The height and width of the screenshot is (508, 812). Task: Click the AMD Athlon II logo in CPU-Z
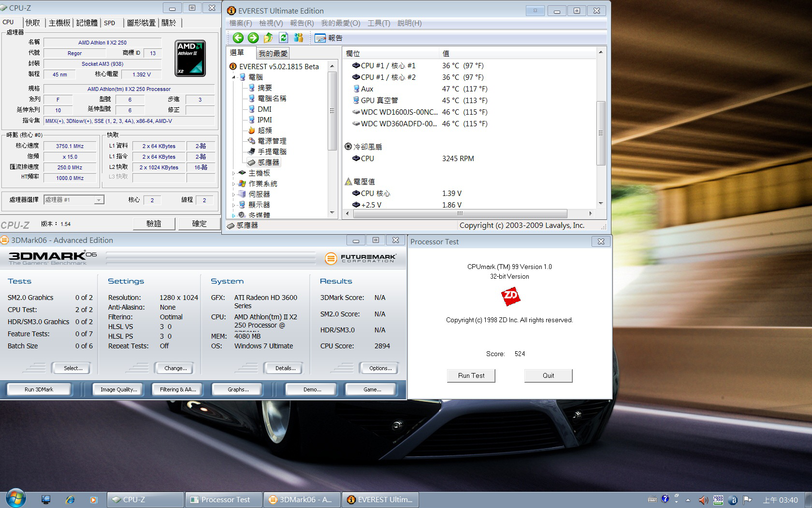(x=190, y=59)
